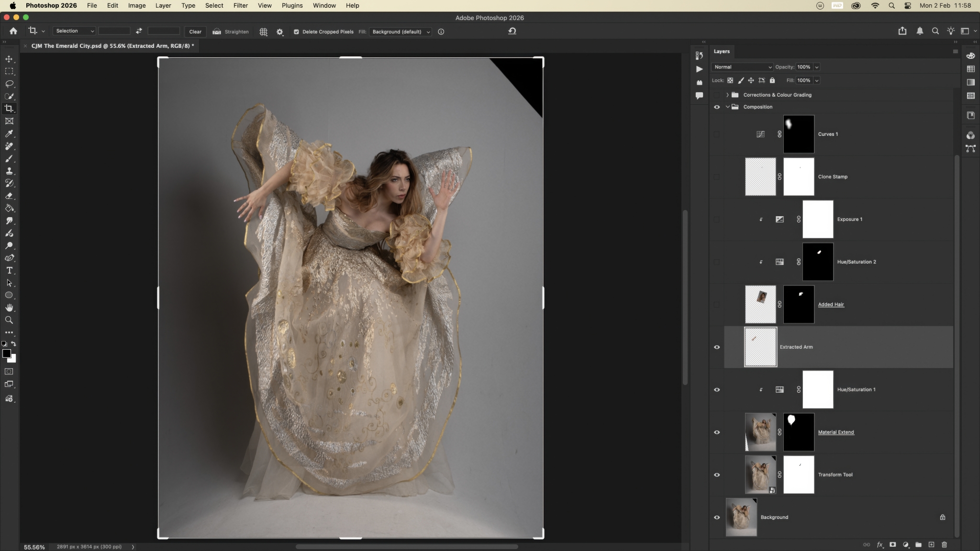Click the reset crop arrow icon

coord(512,31)
